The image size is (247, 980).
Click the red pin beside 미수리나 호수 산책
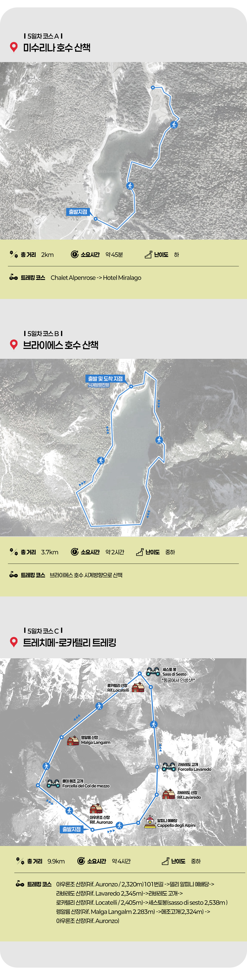pyautogui.click(x=14, y=47)
